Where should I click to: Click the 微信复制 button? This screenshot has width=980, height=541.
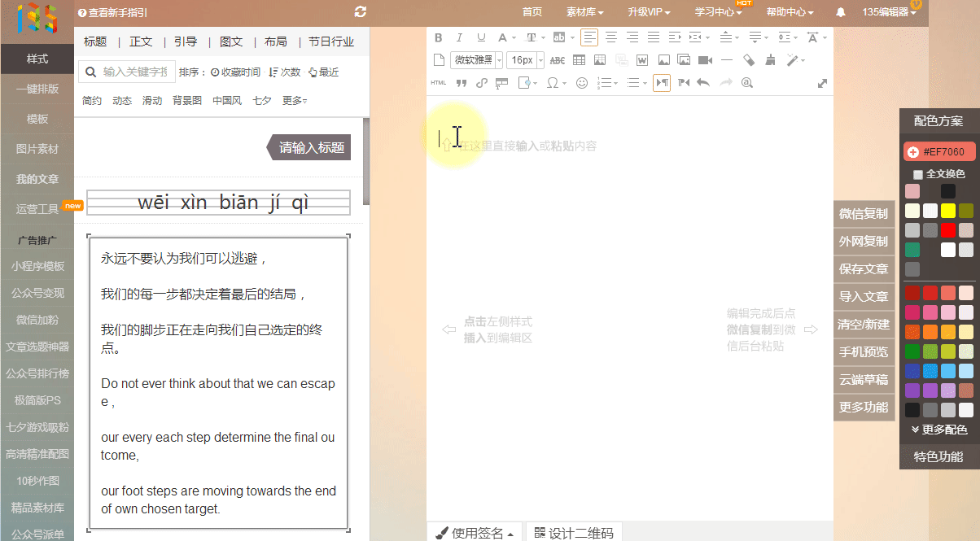tap(863, 214)
